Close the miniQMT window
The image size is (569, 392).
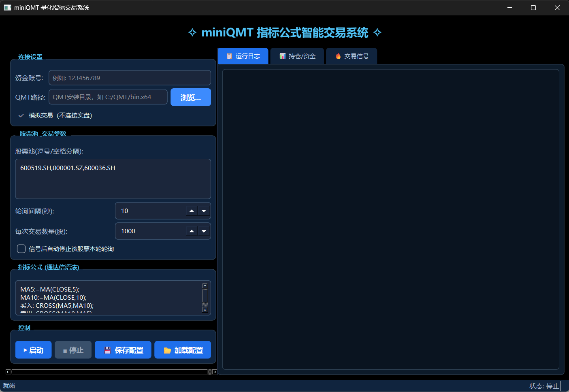[557, 8]
